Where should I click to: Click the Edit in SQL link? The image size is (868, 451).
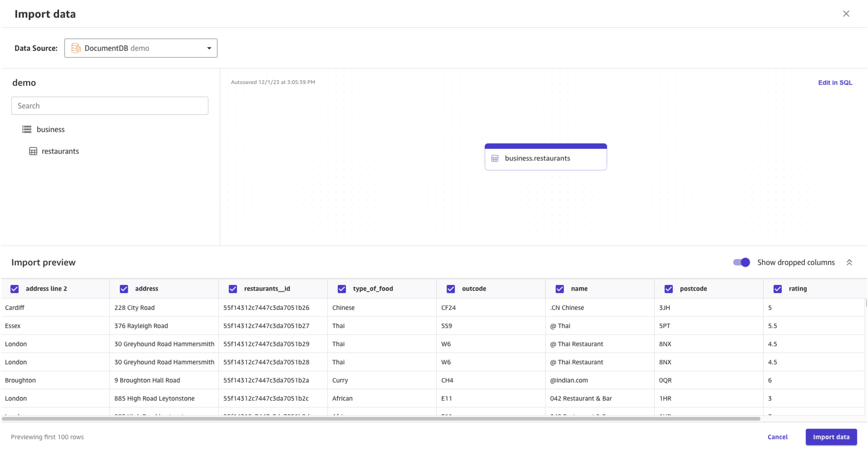[x=835, y=83]
